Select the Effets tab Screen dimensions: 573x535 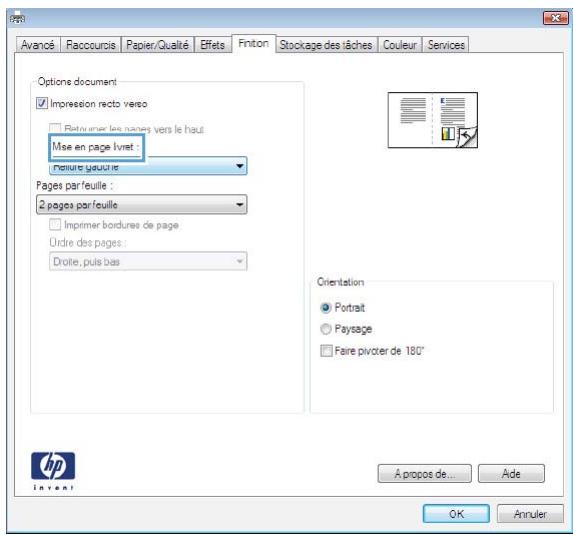212,45
